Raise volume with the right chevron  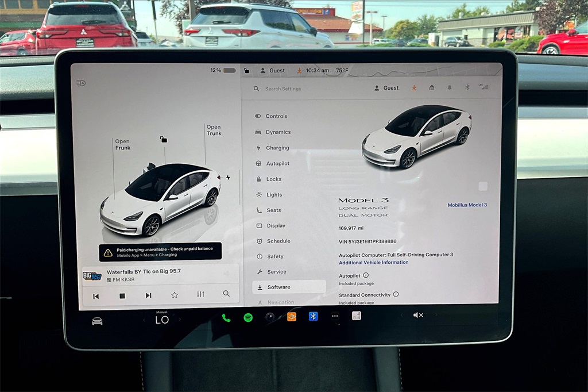[x=436, y=314]
